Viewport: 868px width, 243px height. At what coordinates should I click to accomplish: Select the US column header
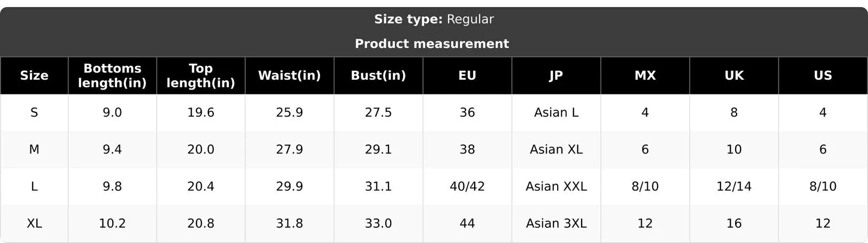tap(823, 75)
